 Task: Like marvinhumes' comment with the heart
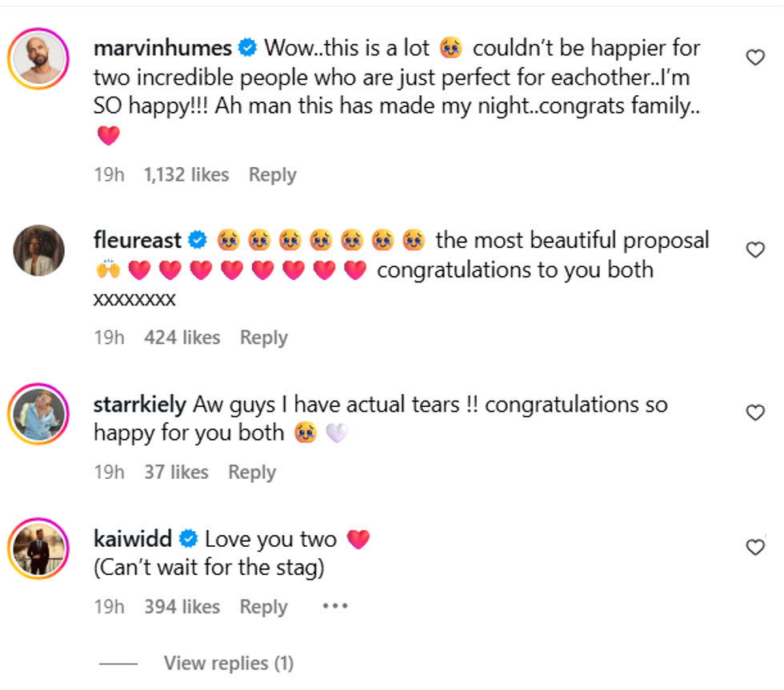(755, 58)
